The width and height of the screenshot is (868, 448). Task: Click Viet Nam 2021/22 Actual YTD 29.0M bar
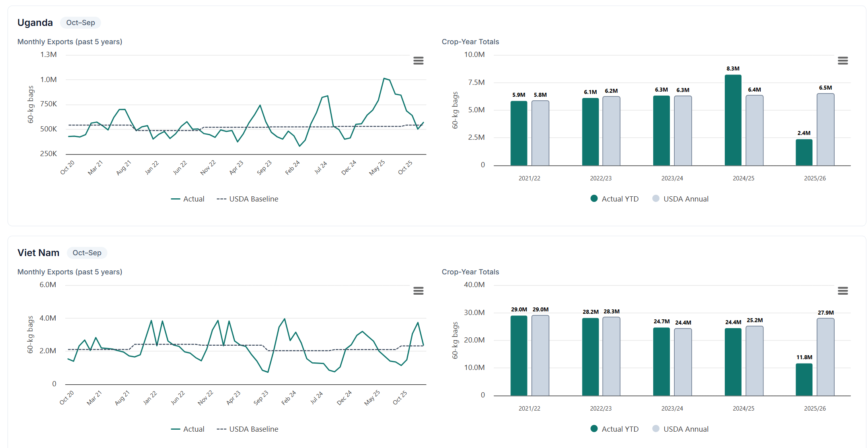coord(519,356)
